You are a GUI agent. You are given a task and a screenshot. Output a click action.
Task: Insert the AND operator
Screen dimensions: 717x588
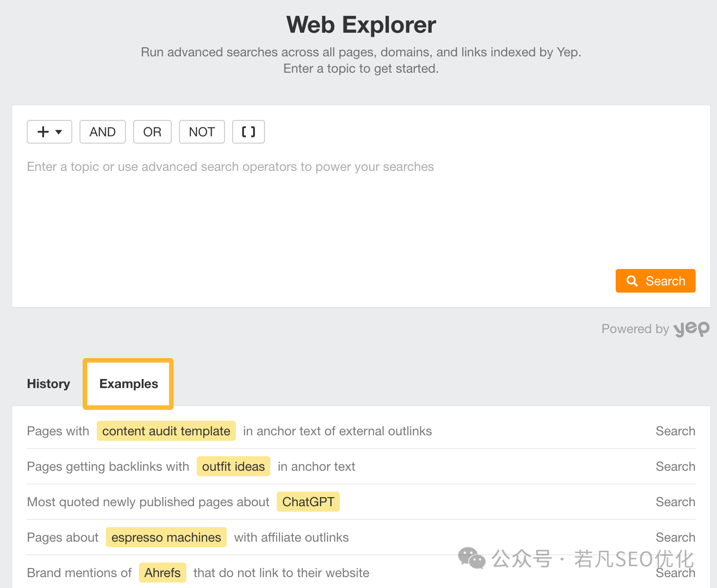pyautogui.click(x=103, y=132)
